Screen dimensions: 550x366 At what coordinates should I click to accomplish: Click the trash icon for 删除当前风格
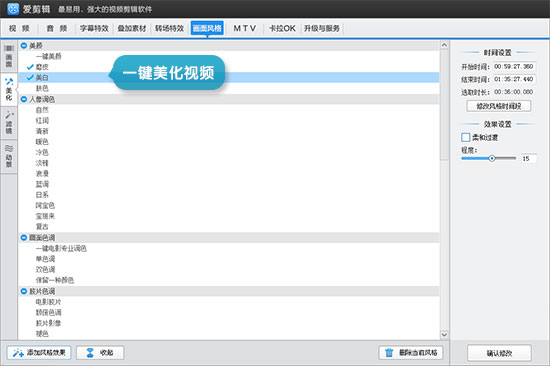point(389,352)
